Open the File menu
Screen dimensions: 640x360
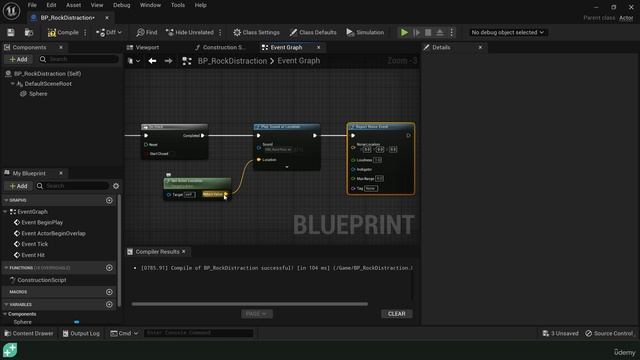(x=32, y=5)
